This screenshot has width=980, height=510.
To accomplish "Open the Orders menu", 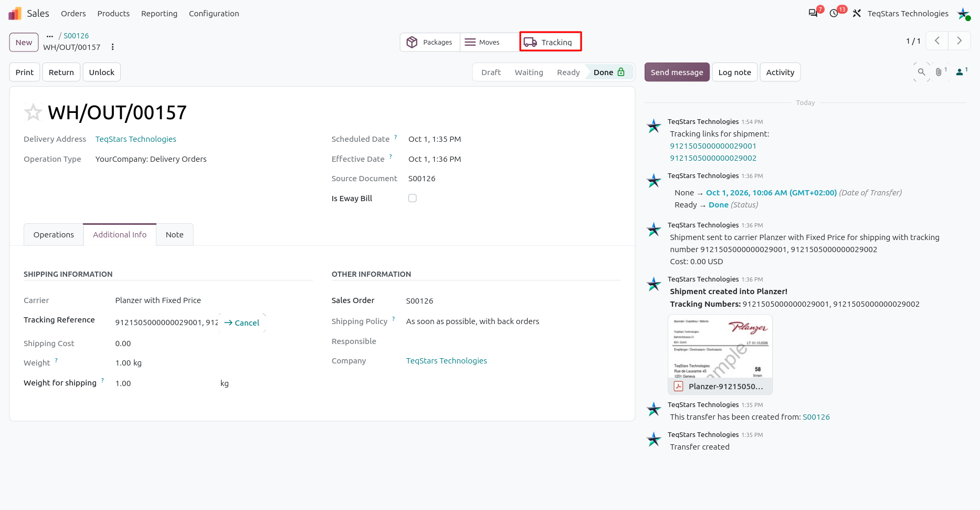I will click(73, 14).
